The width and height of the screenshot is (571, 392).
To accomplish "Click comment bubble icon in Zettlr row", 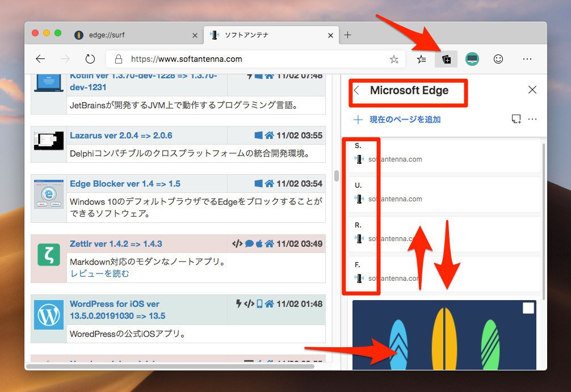I will [249, 243].
